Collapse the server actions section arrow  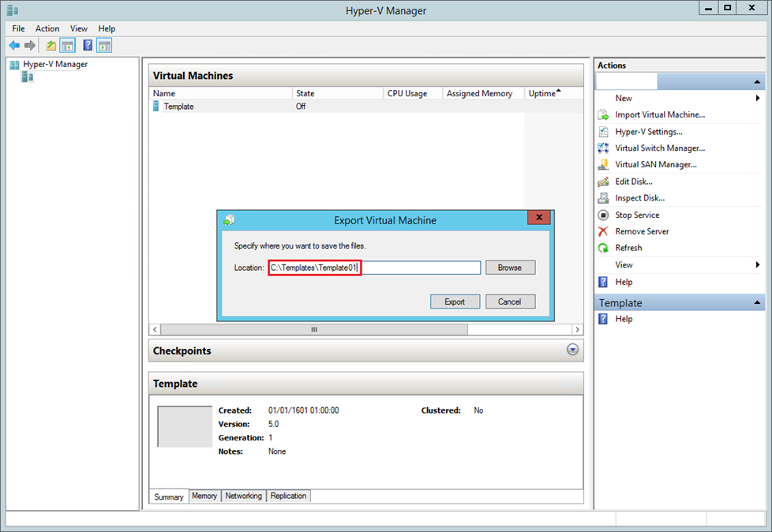[757, 82]
